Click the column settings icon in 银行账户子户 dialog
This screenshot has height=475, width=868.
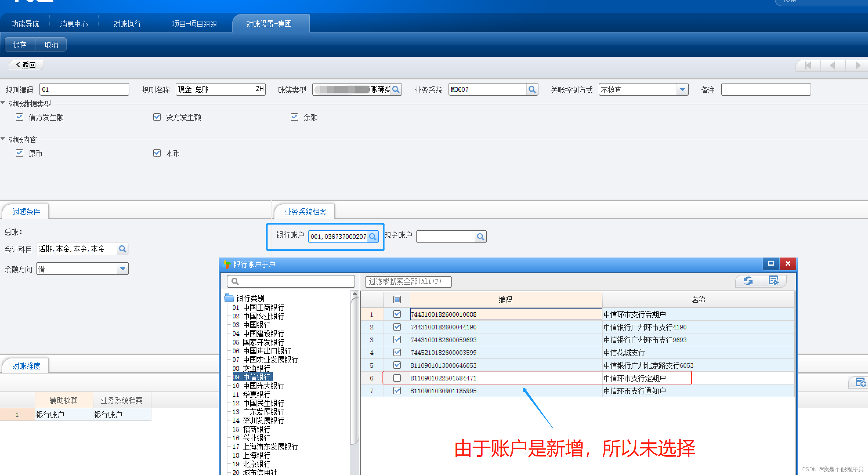point(773,281)
